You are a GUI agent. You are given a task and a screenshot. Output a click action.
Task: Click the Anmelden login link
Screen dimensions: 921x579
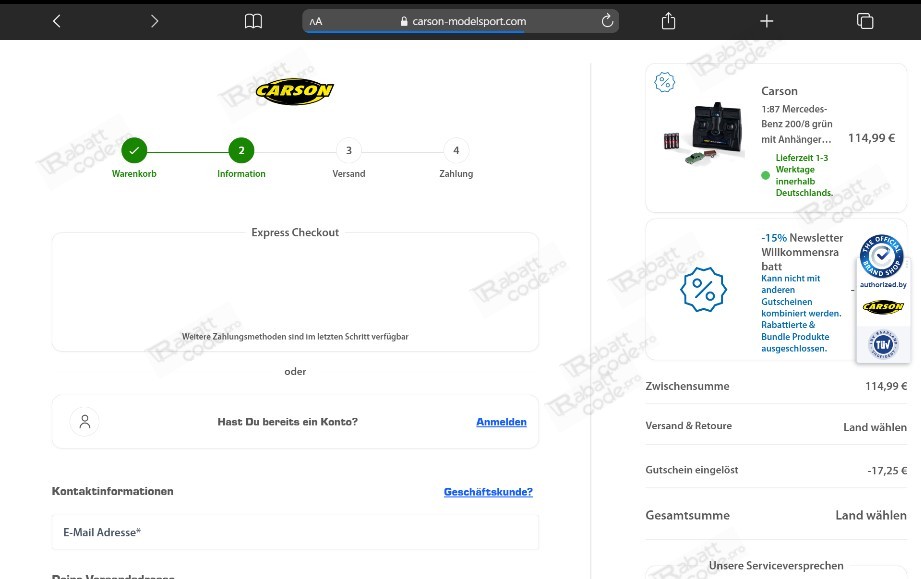(501, 422)
